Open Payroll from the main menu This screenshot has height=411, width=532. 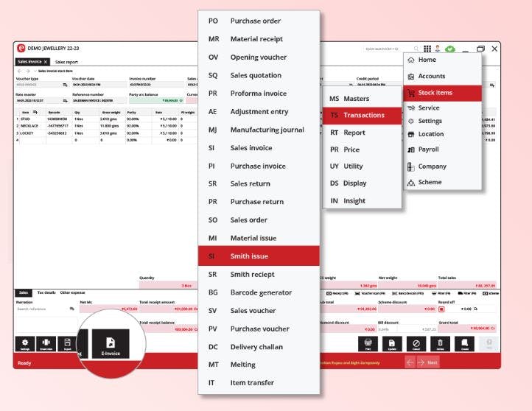point(442,150)
